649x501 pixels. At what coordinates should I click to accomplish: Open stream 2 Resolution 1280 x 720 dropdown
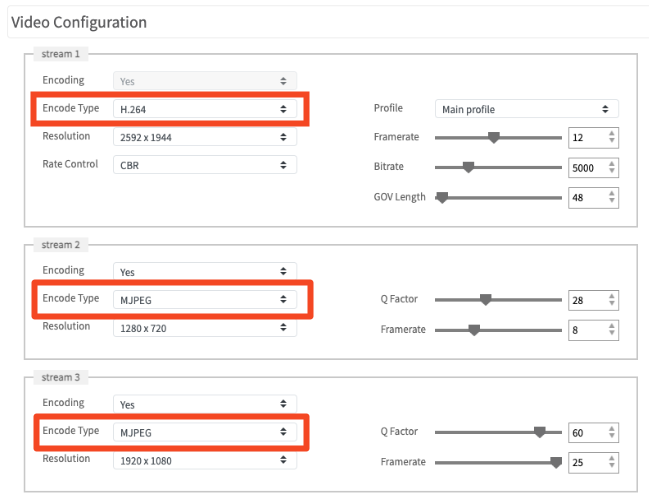click(204, 327)
